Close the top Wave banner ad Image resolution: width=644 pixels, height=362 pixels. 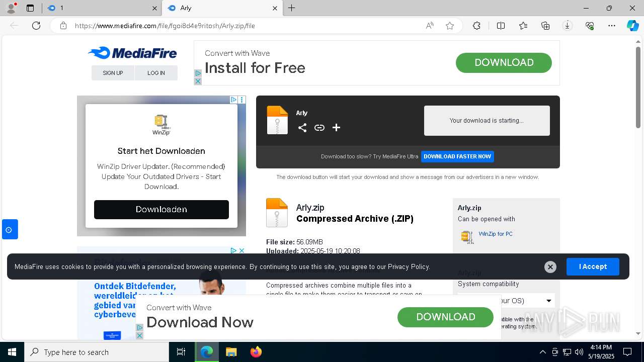(198, 81)
